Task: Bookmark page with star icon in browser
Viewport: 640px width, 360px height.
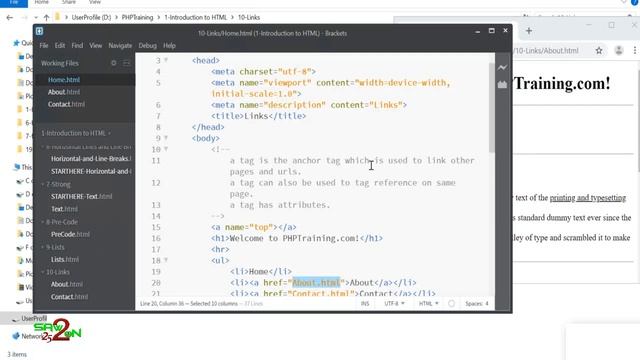Action: 599,51
